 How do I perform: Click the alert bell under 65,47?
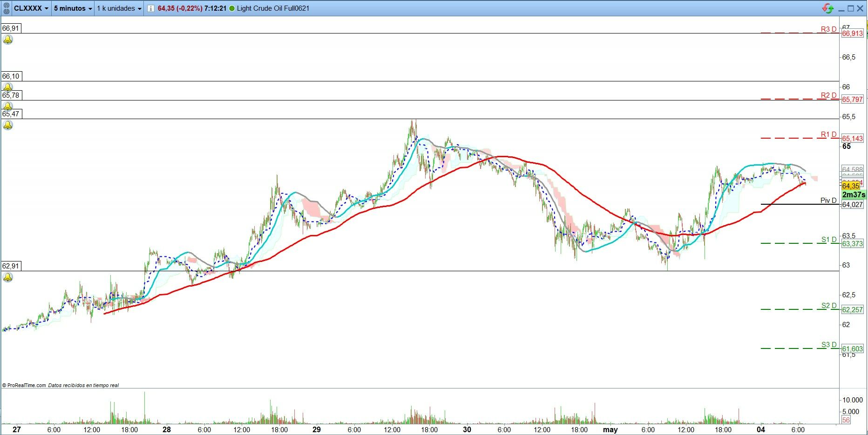(8, 125)
